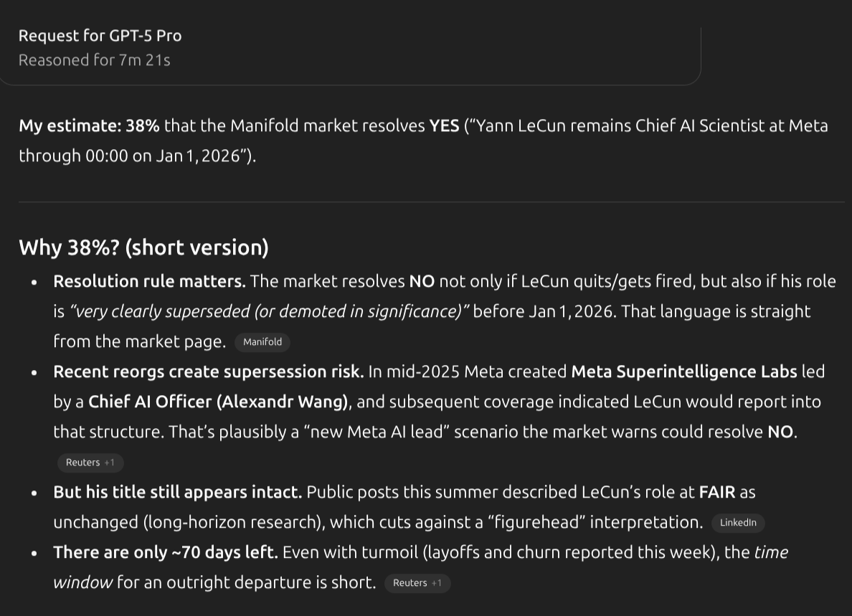Click the "My estimate: 38%" bold text

click(89, 126)
